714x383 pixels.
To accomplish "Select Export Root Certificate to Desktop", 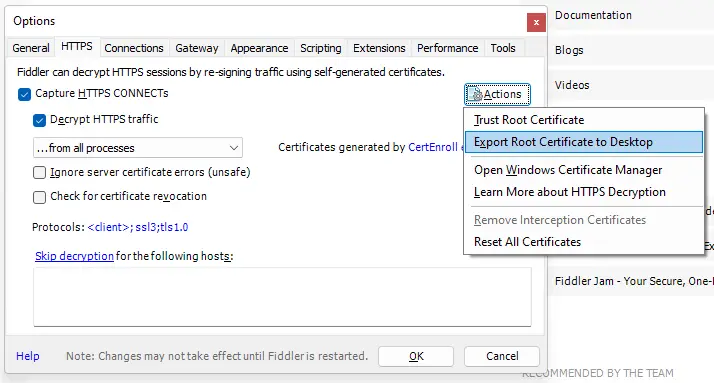I will (x=584, y=142).
